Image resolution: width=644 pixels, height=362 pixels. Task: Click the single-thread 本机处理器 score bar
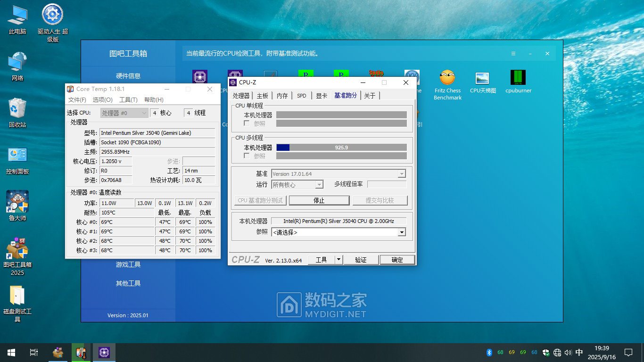click(x=341, y=115)
